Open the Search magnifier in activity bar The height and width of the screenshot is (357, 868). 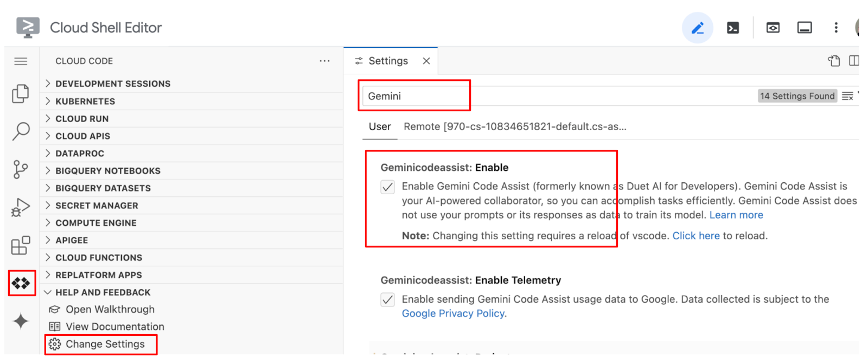tap(21, 131)
